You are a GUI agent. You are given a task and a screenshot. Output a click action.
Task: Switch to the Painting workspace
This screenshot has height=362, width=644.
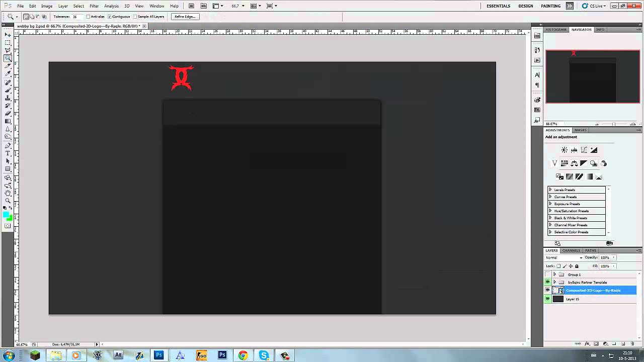[x=550, y=6]
